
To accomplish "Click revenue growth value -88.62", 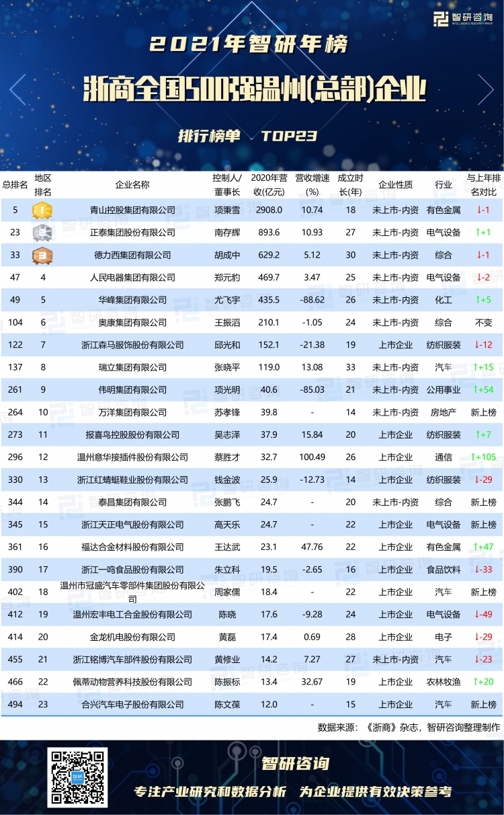I will coord(312,300).
